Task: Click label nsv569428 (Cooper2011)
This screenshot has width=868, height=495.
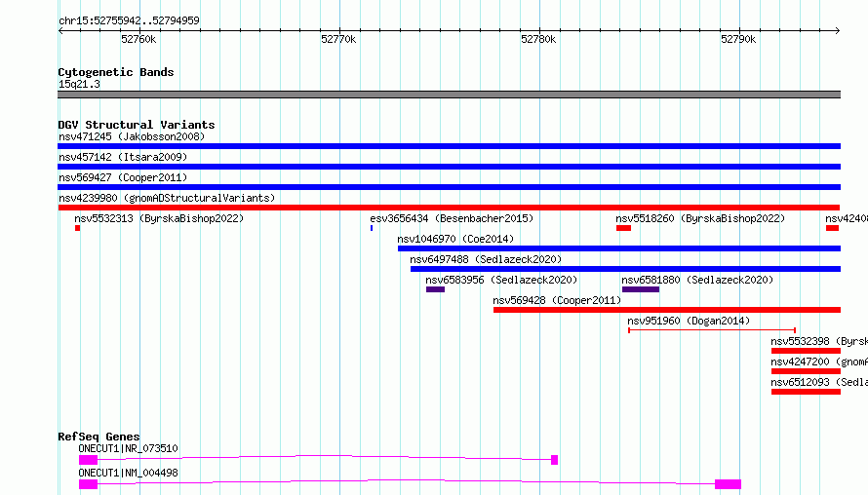Action: [x=557, y=300]
